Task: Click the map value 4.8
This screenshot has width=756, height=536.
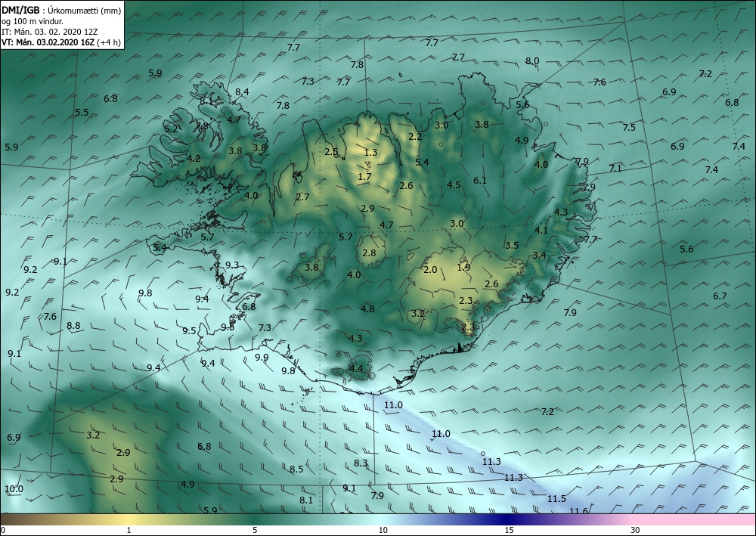Action: pos(367,308)
